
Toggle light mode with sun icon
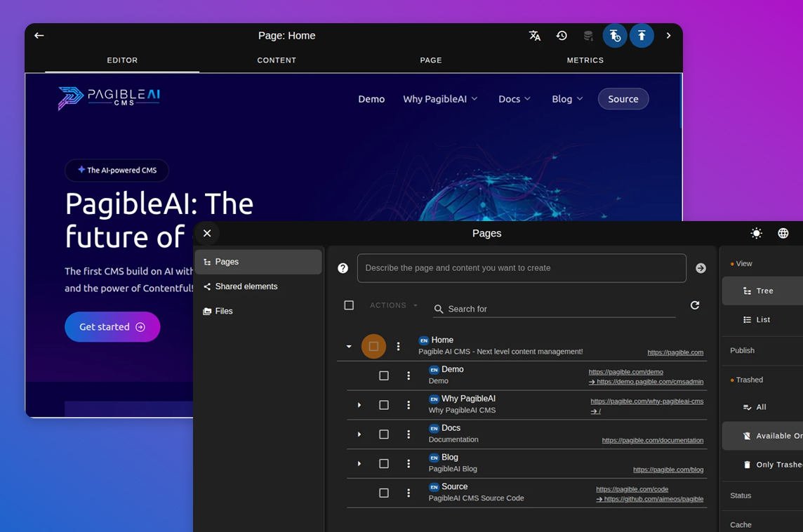pyautogui.click(x=756, y=234)
